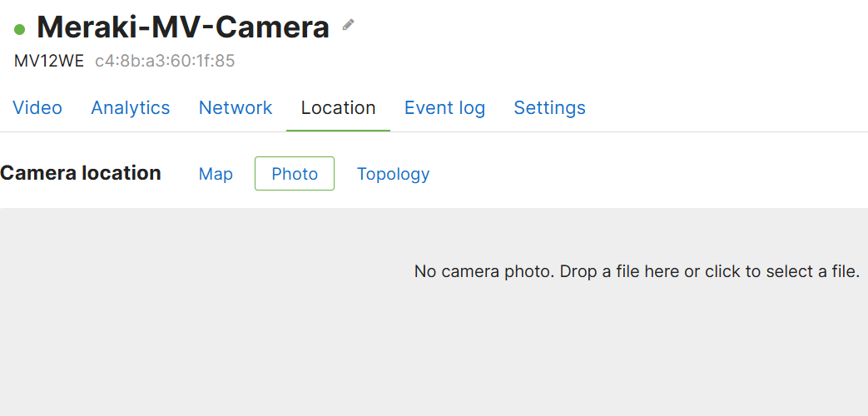868x416 pixels.
Task: Click the green underline beneath Location tab
Action: (338, 131)
